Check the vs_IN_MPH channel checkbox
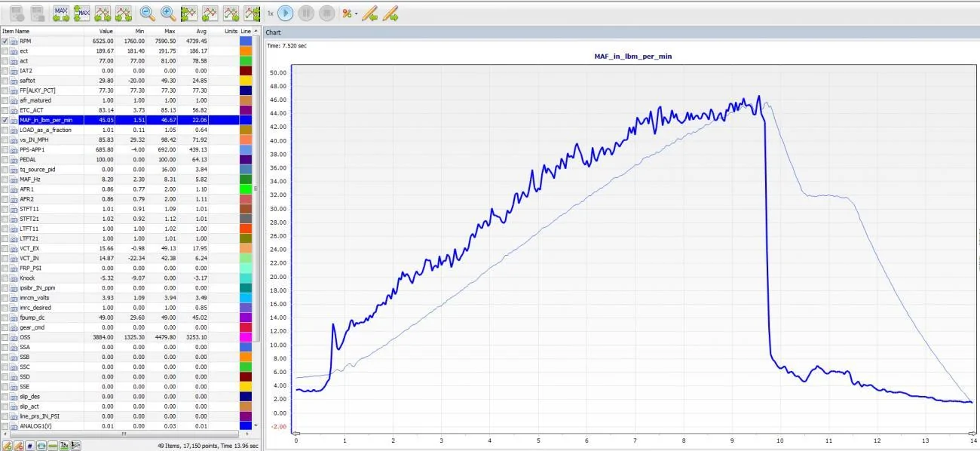 (5, 140)
